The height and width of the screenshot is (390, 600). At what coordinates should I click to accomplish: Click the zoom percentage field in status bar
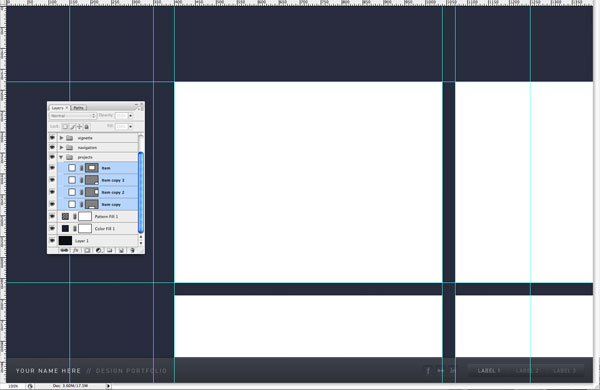(x=13, y=386)
